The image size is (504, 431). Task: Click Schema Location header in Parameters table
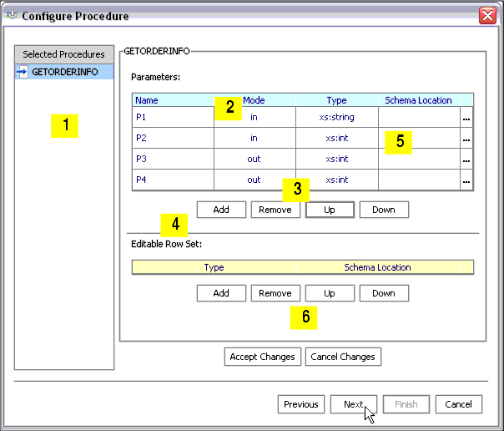tap(419, 100)
